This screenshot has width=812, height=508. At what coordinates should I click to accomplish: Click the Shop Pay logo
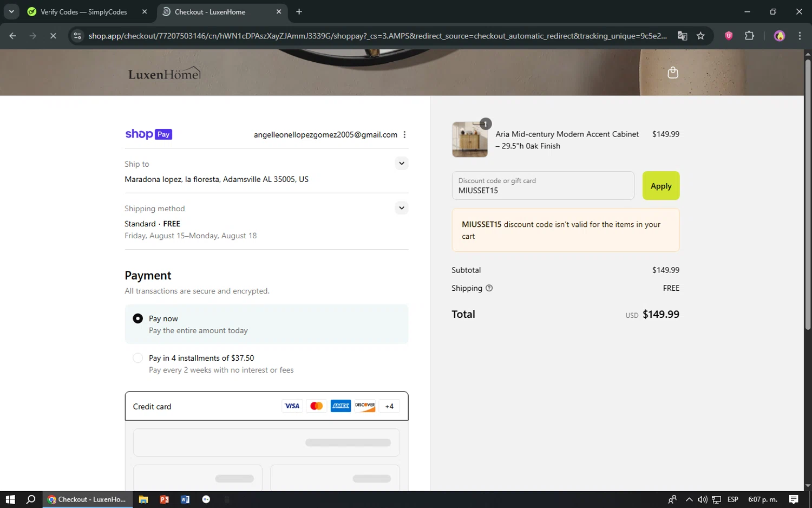tap(148, 134)
